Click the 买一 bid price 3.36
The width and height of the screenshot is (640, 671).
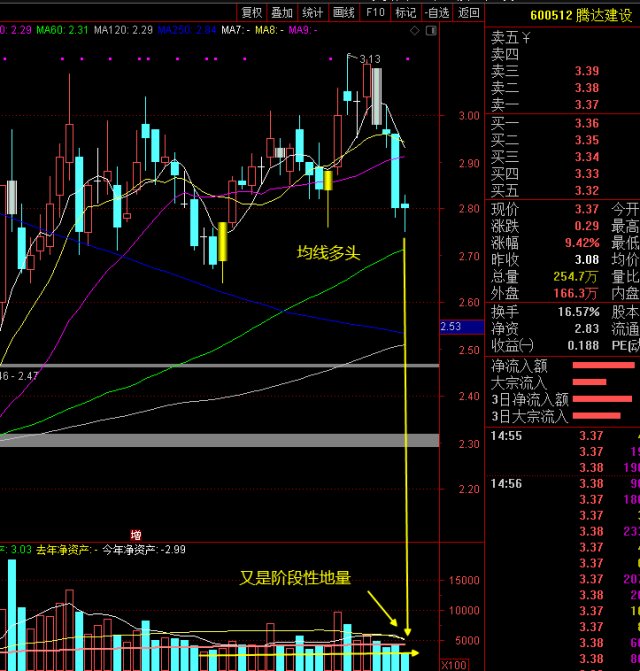[587, 124]
